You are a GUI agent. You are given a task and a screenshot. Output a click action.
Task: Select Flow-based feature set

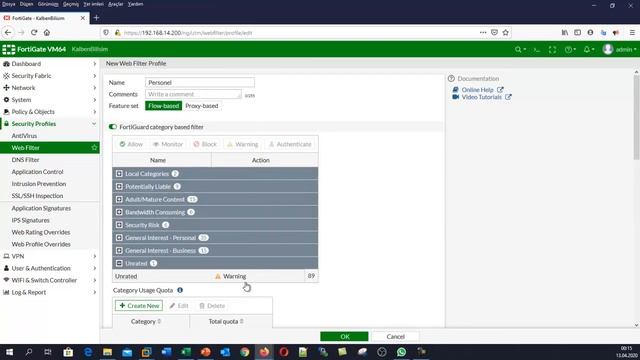click(x=163, y=106)
